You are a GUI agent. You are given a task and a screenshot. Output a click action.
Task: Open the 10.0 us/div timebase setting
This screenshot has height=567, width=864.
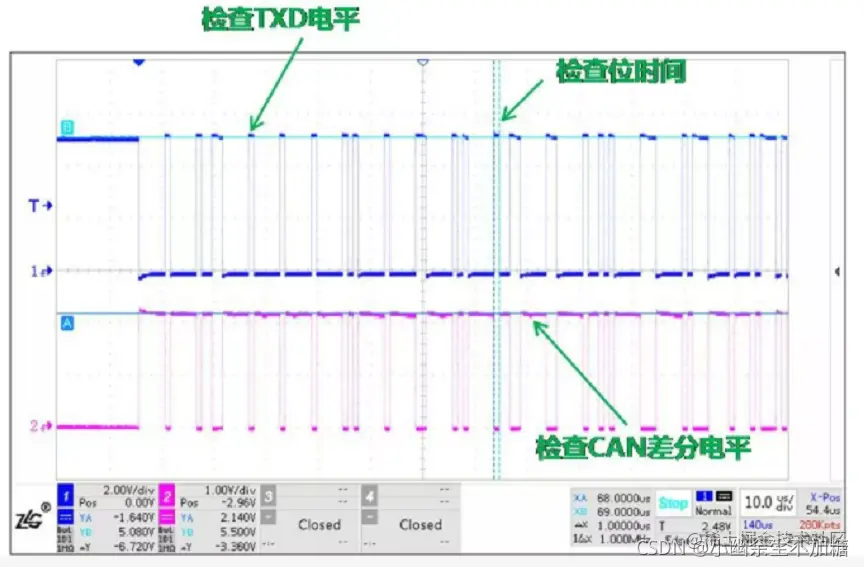tap(768, 503)
